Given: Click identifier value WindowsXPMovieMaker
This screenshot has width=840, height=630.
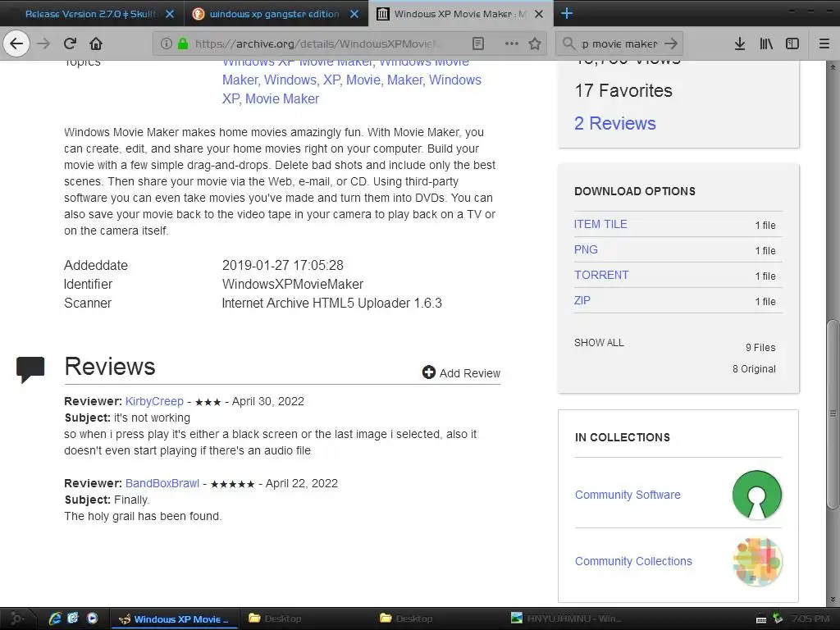Looking at the screenshot, I should [293, 284].
